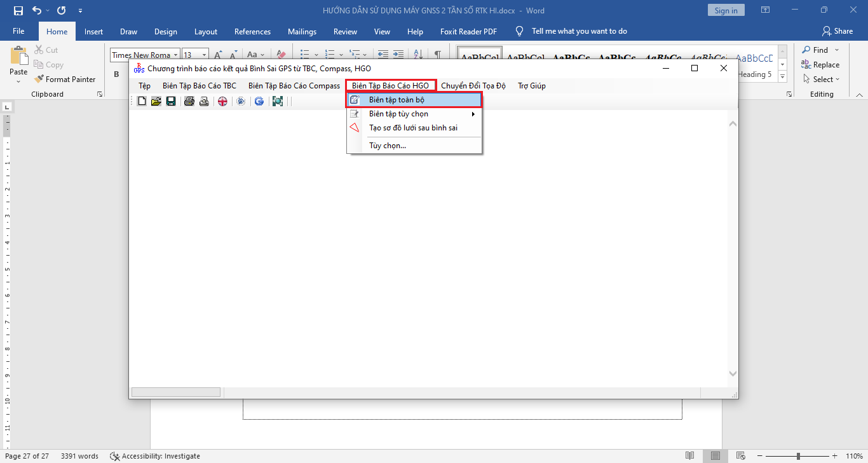Open the Tell me lightbulb search
Screen dimensions: 868x463
pyautogui.click(x=520, y=31)
